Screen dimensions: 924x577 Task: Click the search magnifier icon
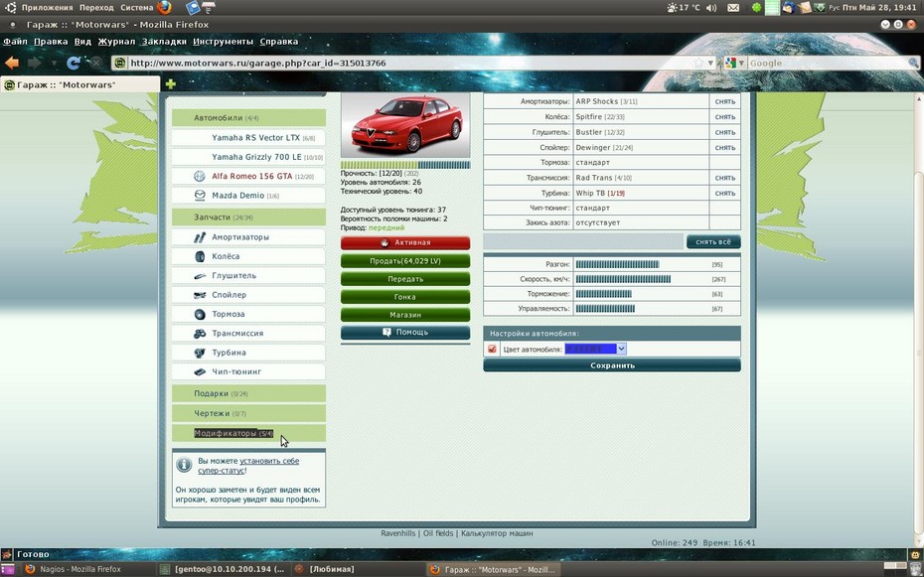(913, 63)
